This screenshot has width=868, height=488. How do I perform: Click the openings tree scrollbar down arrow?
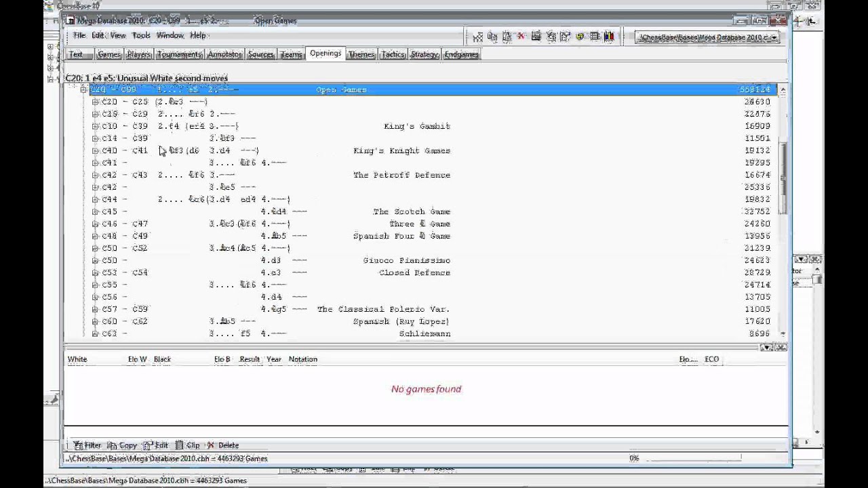point(783,333)
